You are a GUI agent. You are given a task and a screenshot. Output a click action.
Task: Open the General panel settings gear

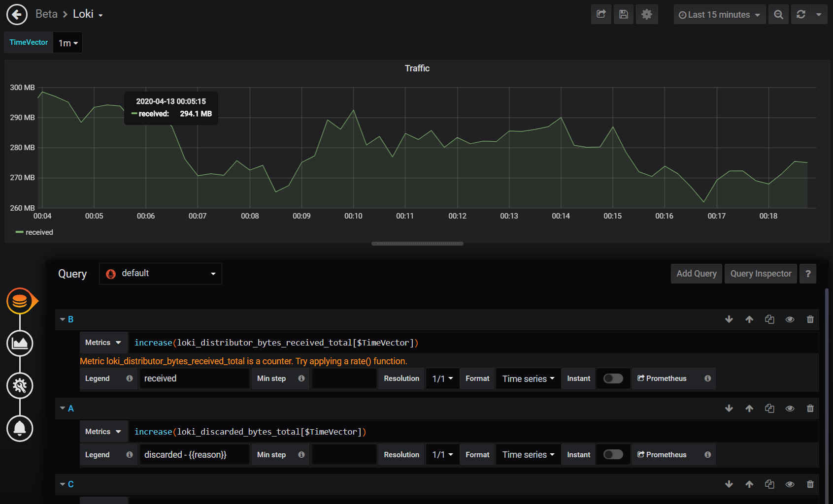pos(20,386)
